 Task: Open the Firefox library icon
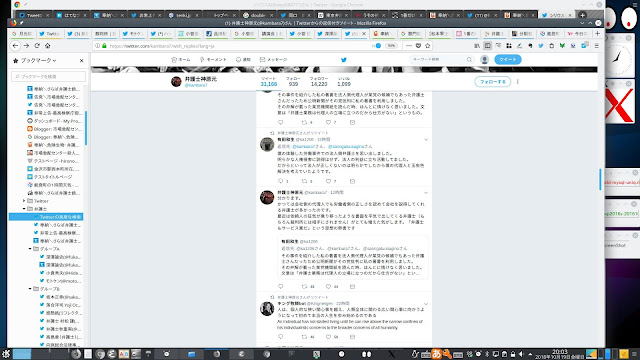(477, 46)
